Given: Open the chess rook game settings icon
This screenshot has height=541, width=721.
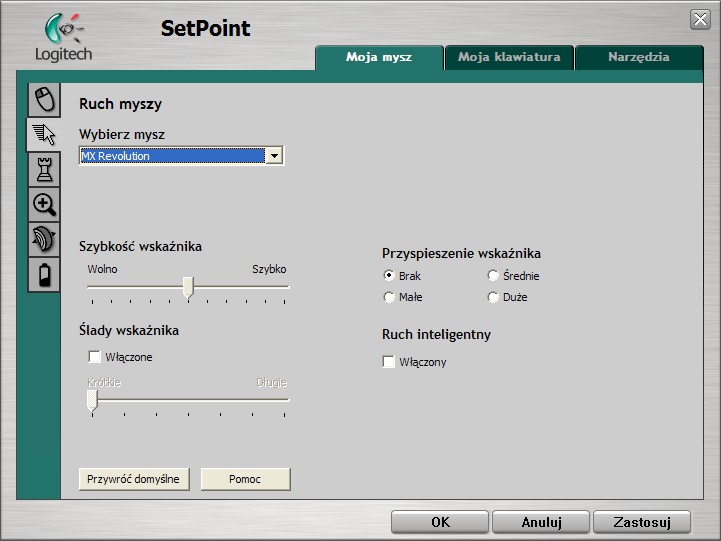Looking at the screenshot, I should click(x=43, y=169).
